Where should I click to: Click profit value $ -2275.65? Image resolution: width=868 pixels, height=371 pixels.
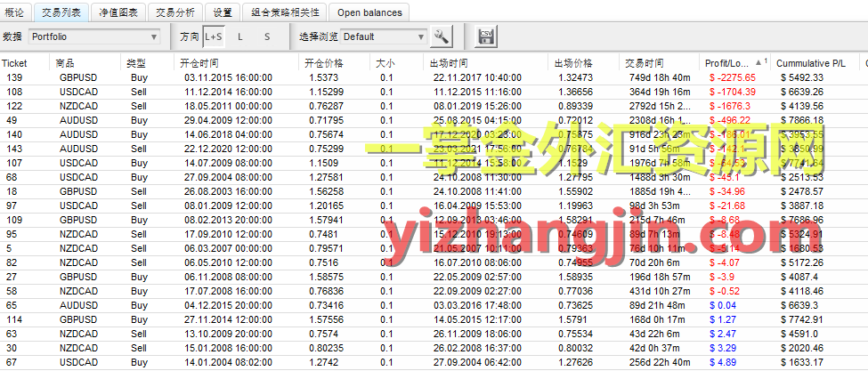(733, 77)
